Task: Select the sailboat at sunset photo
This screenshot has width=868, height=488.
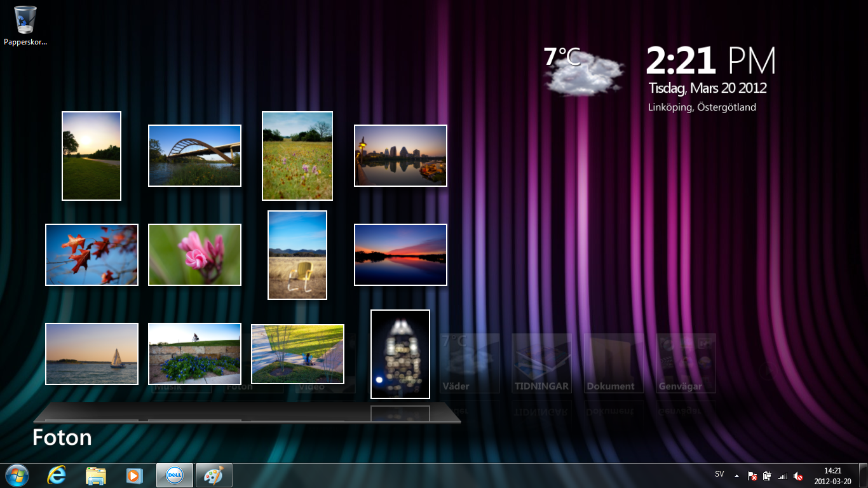Action: tap(92, 354)
